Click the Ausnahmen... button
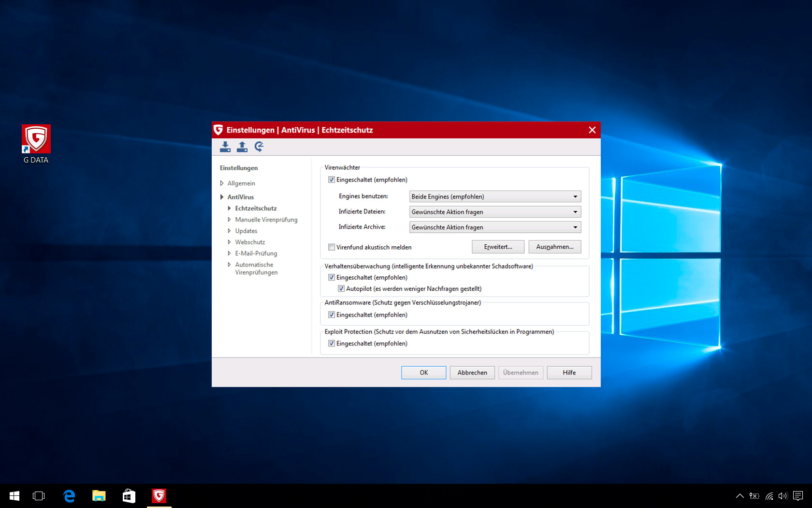 pyautogui.click(x=554, y=247)
